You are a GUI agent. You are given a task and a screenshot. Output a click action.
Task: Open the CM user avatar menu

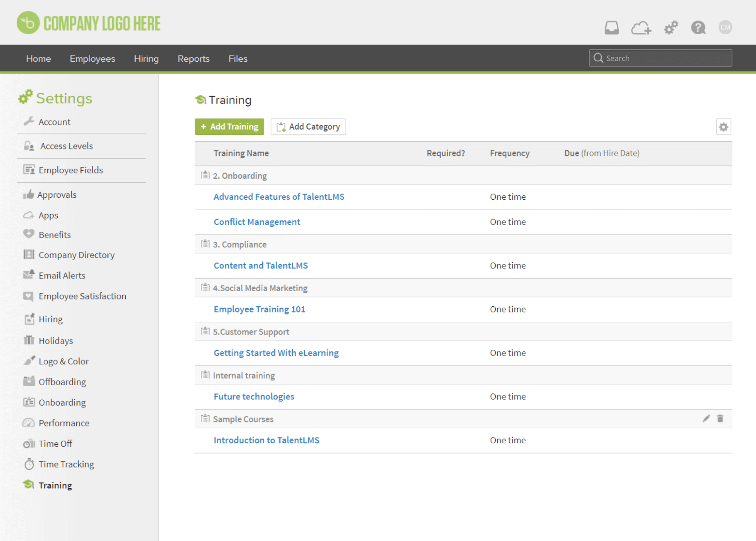725,27
